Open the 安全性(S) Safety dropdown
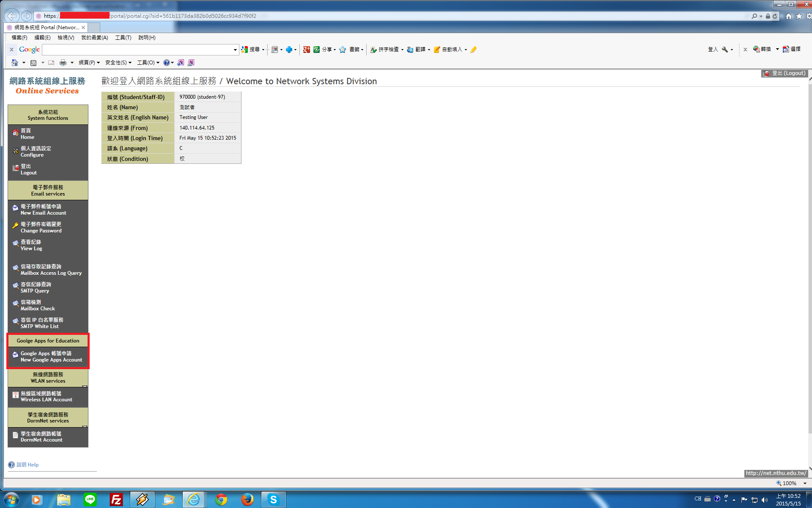Screen dimensions: 812x508 click(118, 63)
